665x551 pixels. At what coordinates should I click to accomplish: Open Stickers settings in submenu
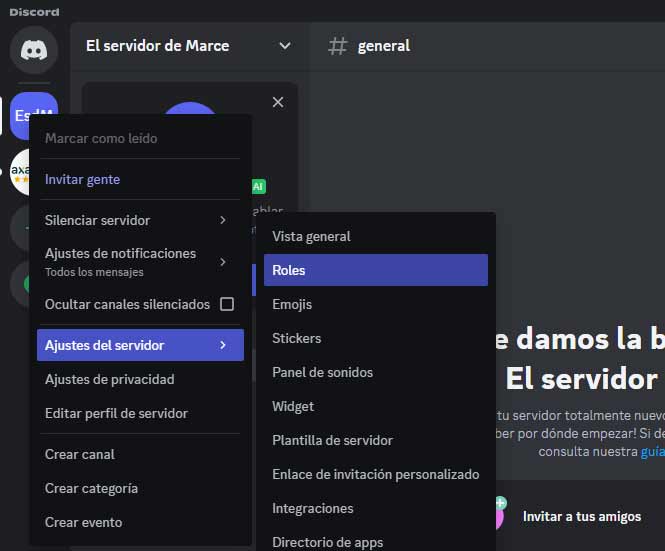[376, 338]
